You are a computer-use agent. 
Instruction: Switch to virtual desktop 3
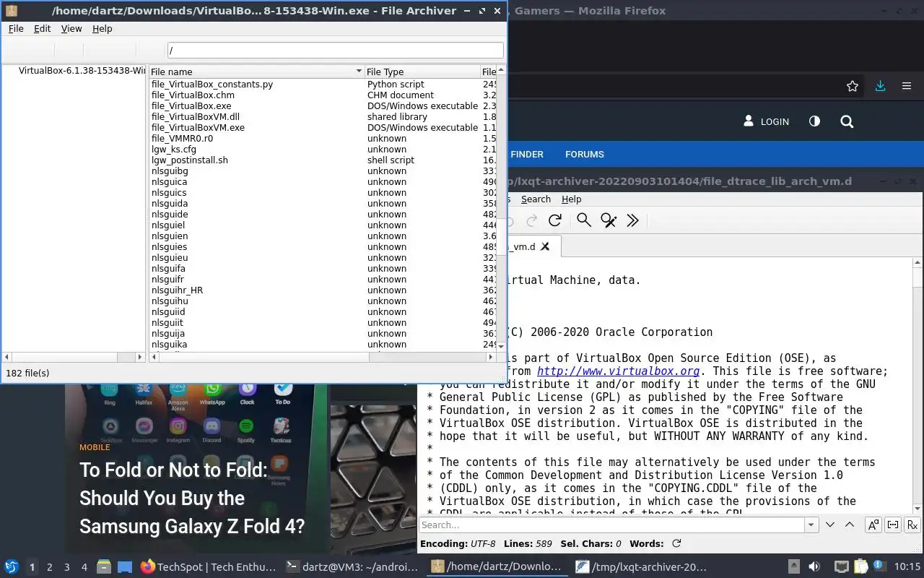point(66,567)
